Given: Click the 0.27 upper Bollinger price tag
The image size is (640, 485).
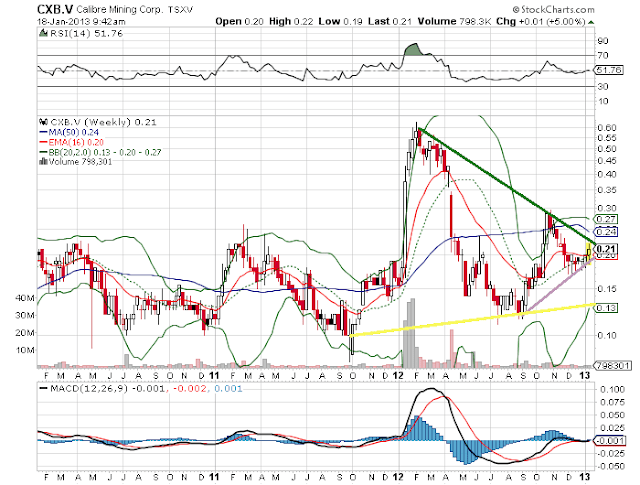Looking at the screenshot, I should click(x=606, y=219).
